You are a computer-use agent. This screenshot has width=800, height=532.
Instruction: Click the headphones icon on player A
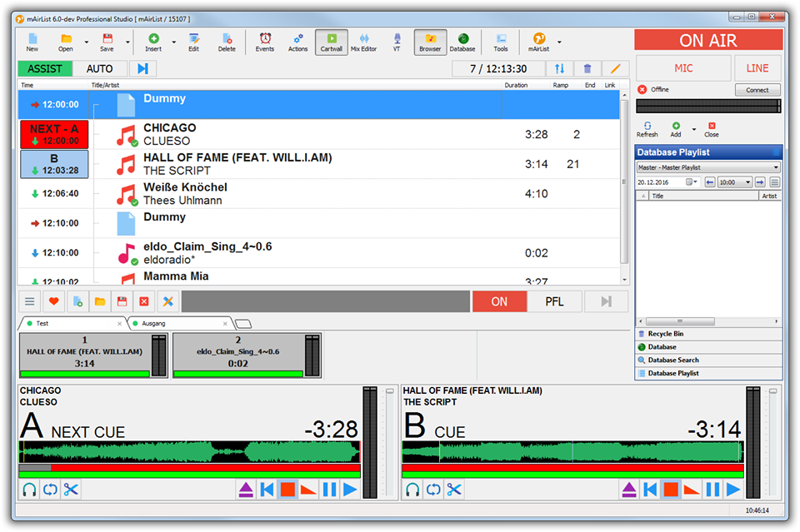(29, 490)
